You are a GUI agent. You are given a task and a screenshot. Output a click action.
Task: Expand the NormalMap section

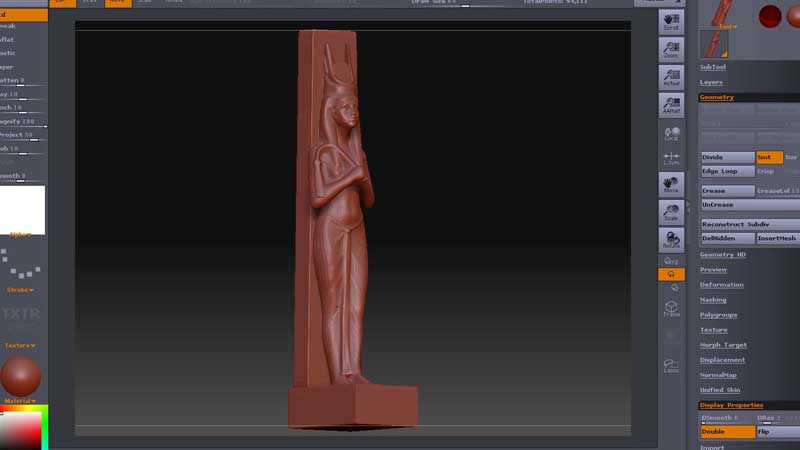click(x=718, y=375)
